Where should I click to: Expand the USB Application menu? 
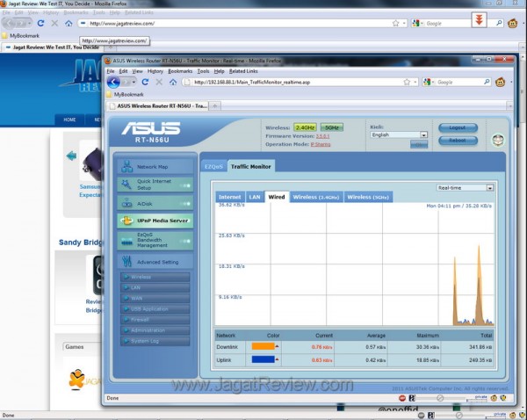point(155,309)
